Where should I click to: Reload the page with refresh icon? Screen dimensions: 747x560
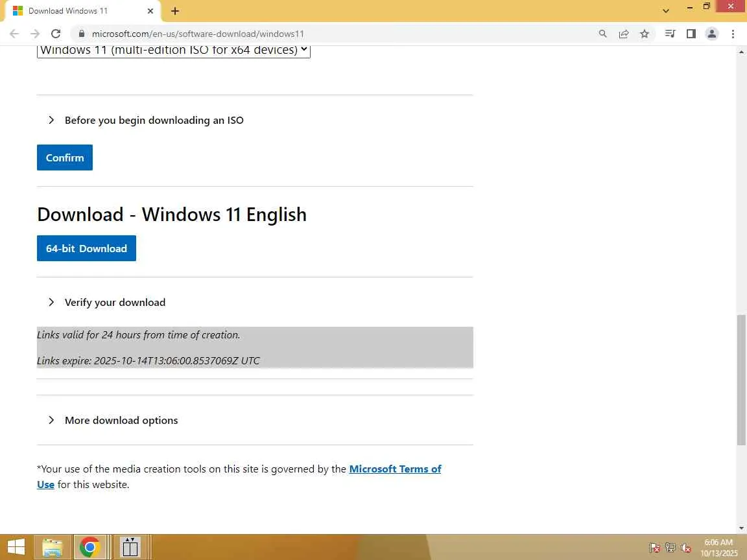[x=56, y=34]
